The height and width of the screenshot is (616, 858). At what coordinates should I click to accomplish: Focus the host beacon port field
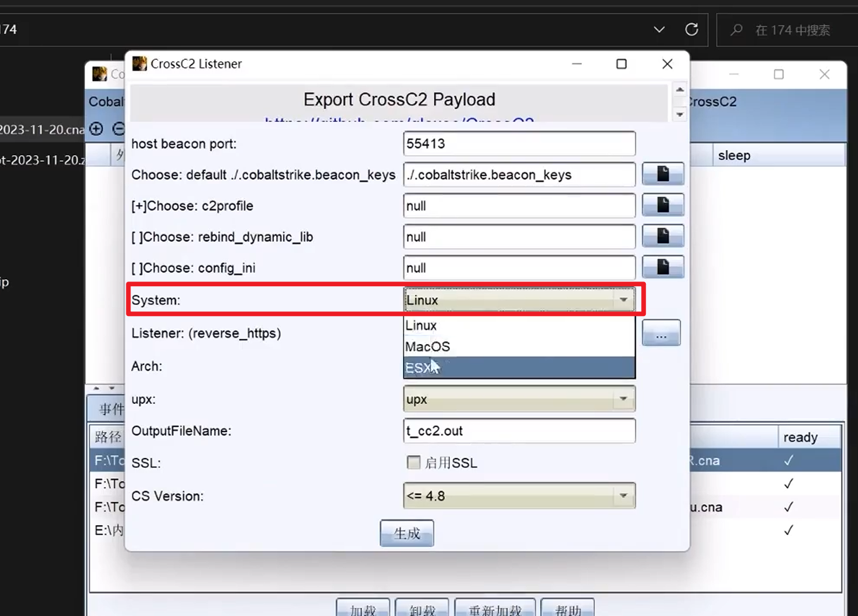tap(519, 144)
